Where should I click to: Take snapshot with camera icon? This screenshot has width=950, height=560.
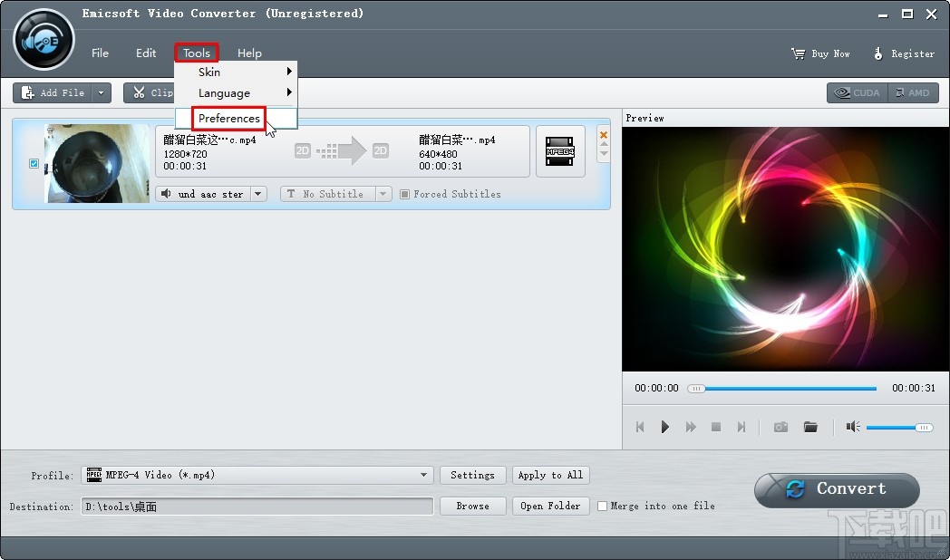pos(781,427)
